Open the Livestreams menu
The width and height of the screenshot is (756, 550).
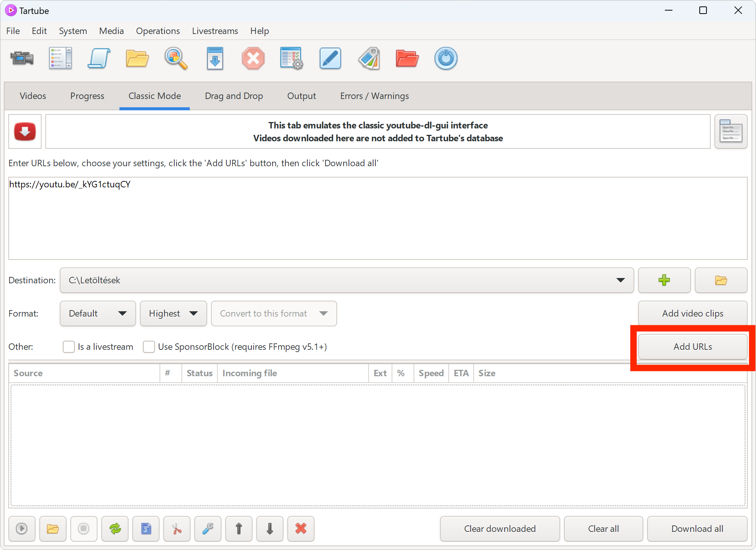pos(215,31)
